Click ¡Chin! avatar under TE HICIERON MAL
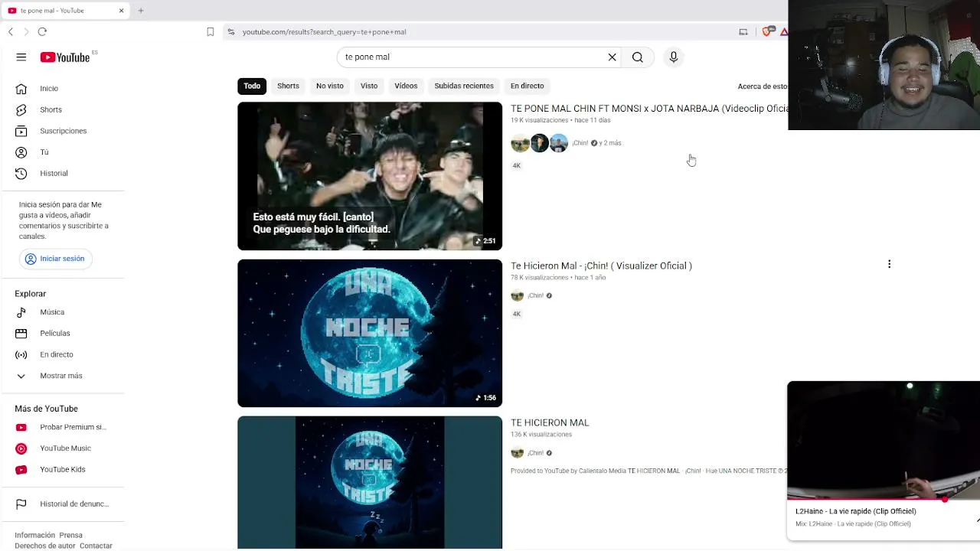The width and height of the screenshot is (980, 551). point(518,452)
